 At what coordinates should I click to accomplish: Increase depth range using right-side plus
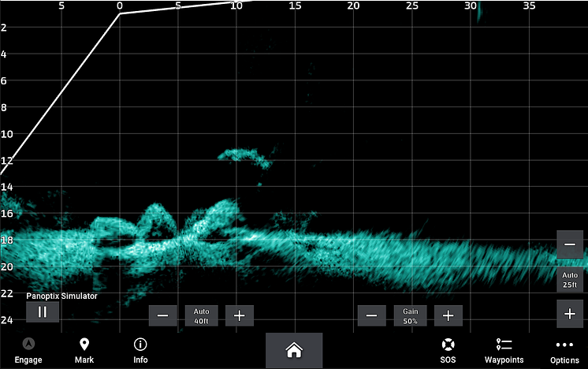coord(570,314)
